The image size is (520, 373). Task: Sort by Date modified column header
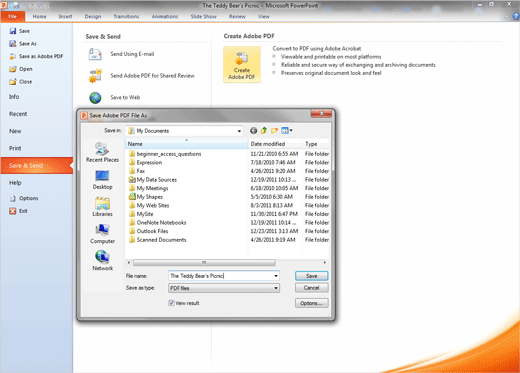coord(275,144)
